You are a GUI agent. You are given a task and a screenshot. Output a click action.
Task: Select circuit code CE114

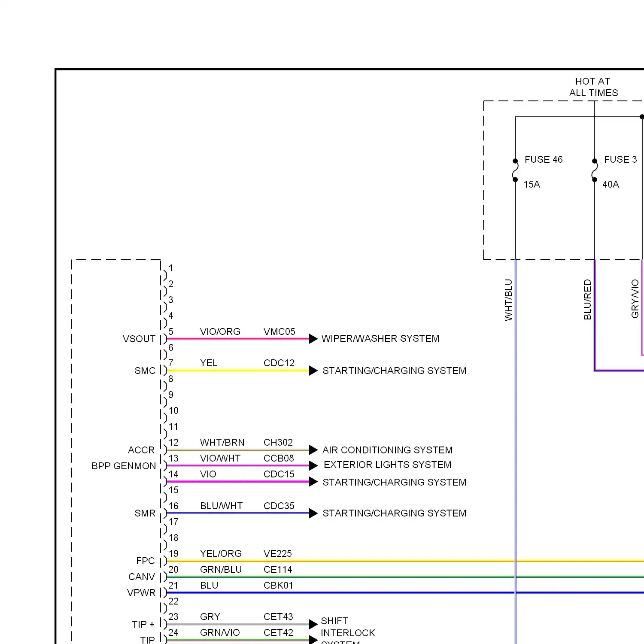coord(278,569)
